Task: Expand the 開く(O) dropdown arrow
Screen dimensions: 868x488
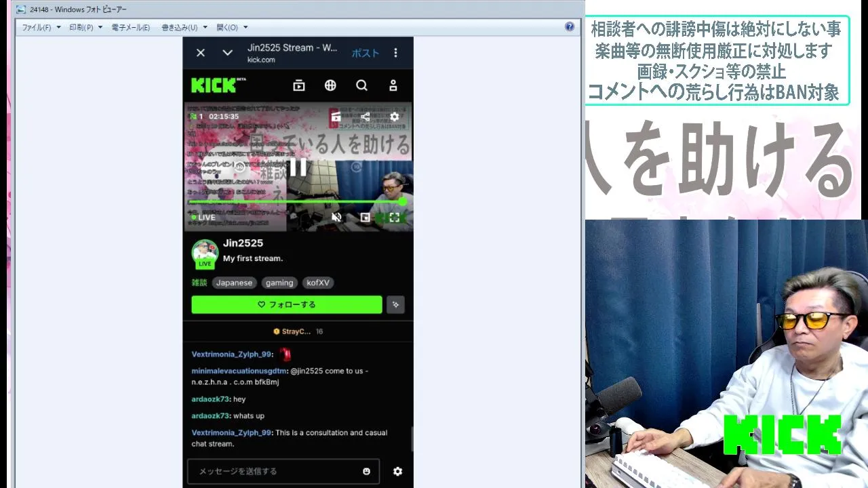Action: (x=245, y=27)
